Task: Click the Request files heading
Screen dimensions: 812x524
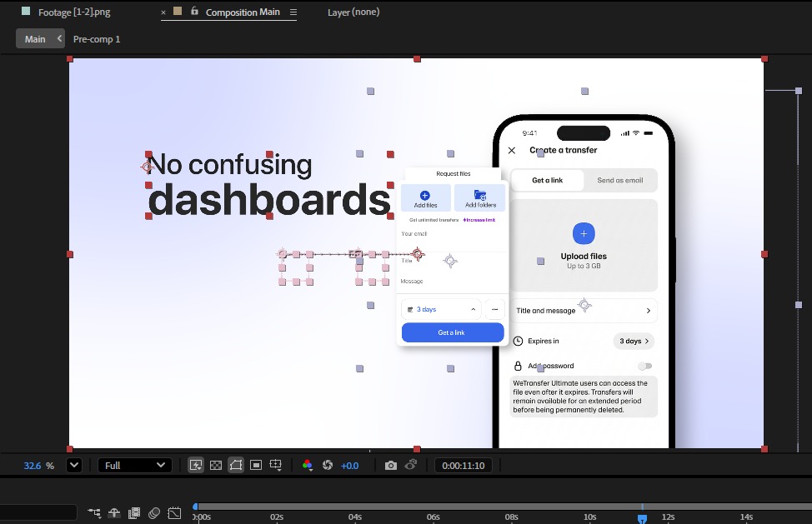Action: (x=454, y=174)
